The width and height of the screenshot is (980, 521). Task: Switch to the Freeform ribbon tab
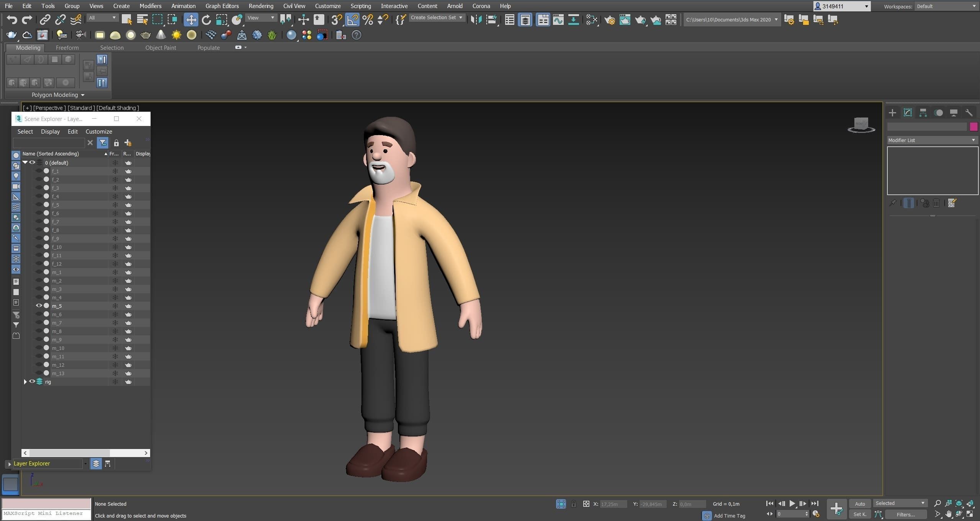pos(67,48)
